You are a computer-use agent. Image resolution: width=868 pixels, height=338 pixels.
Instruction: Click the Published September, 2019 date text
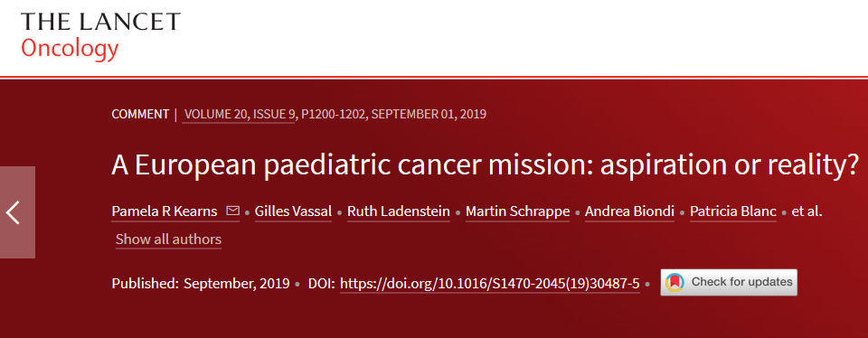point(201,284)
